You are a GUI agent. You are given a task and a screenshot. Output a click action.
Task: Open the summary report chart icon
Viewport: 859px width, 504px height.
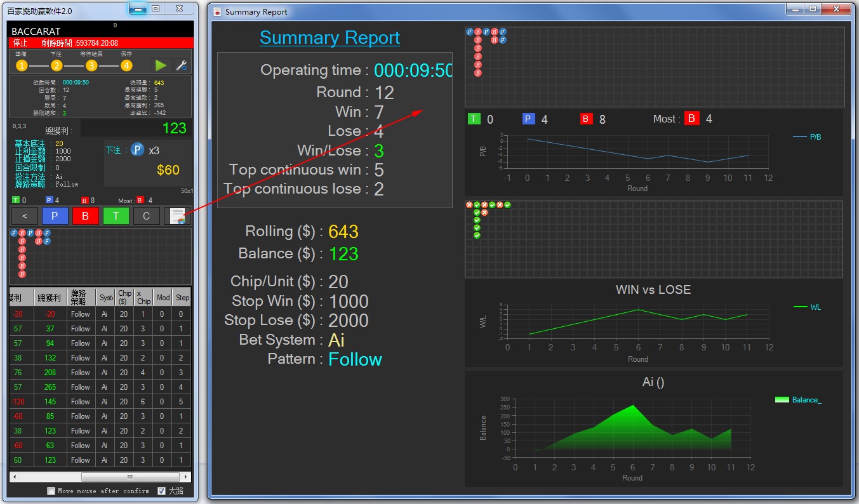pyautogui.click(x=178, y=216)
